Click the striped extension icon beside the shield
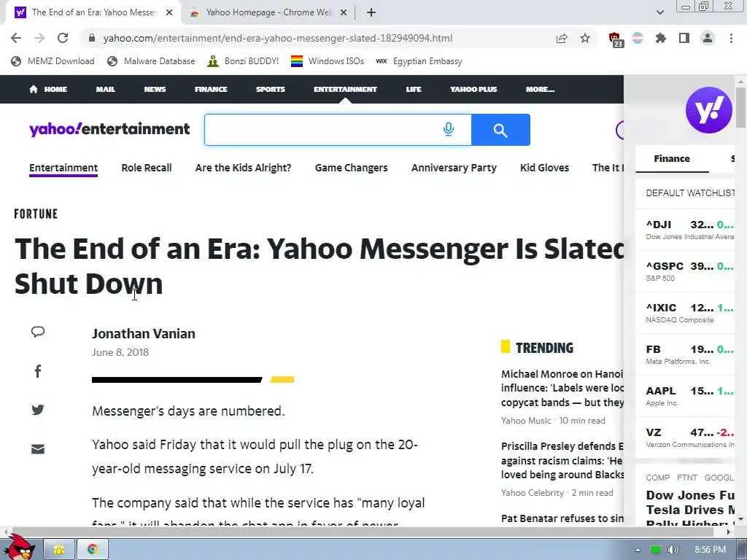 638,38
